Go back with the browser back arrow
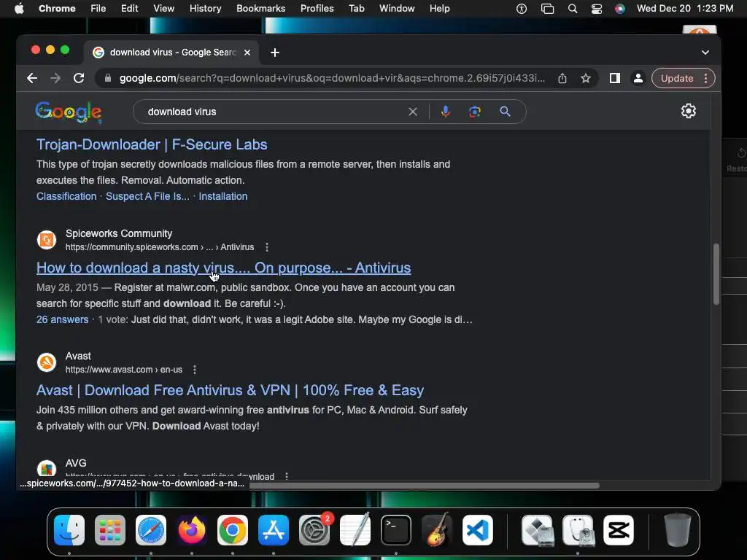Image resolution: width=747 pixels, height=560 pixels. (x=32, y=78)
